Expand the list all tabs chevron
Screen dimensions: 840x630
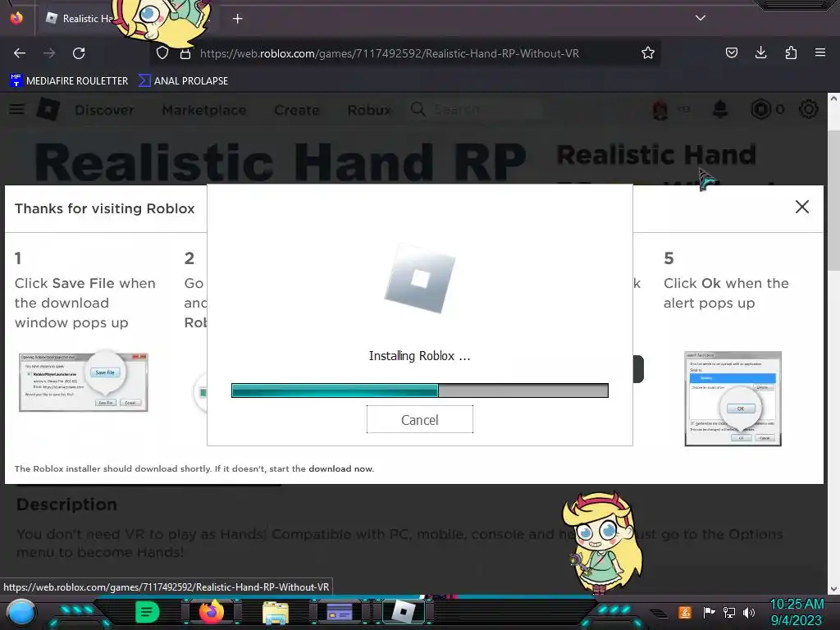click(x=701, y=18)
